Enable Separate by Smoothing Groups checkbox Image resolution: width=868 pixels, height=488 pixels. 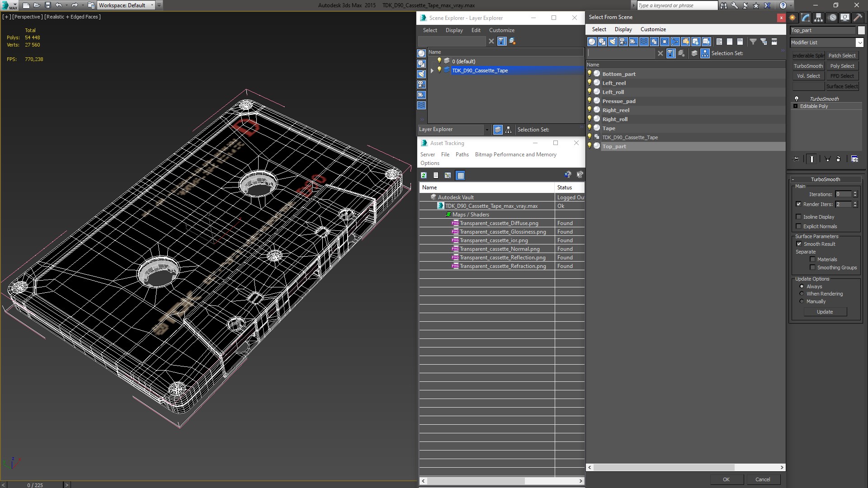point(812,267)
